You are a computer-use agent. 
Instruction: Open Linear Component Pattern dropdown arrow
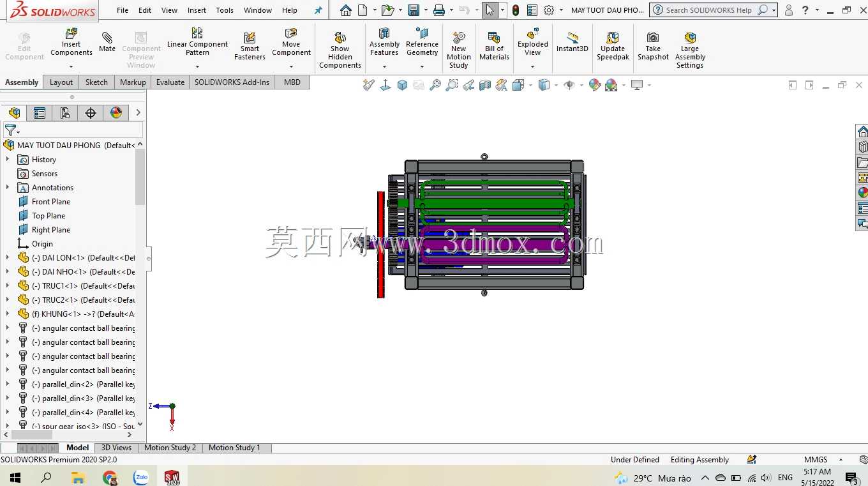tap(197, 66)
